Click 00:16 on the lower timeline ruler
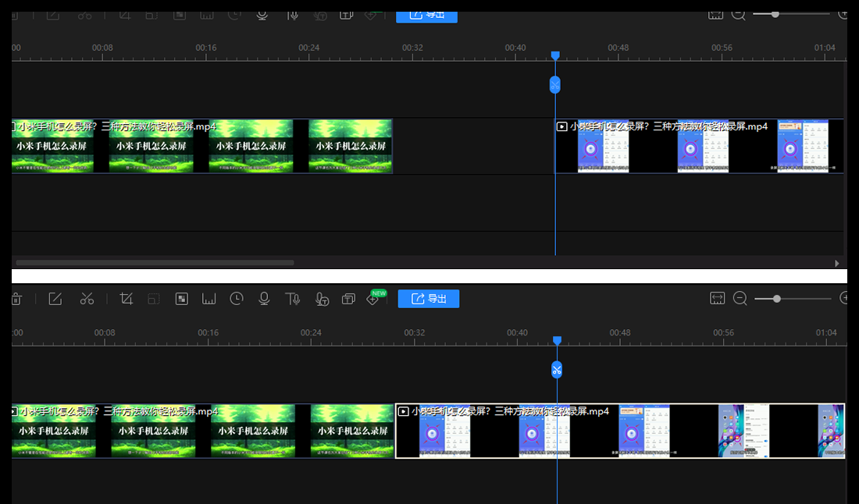 click(x=209, y=332)
